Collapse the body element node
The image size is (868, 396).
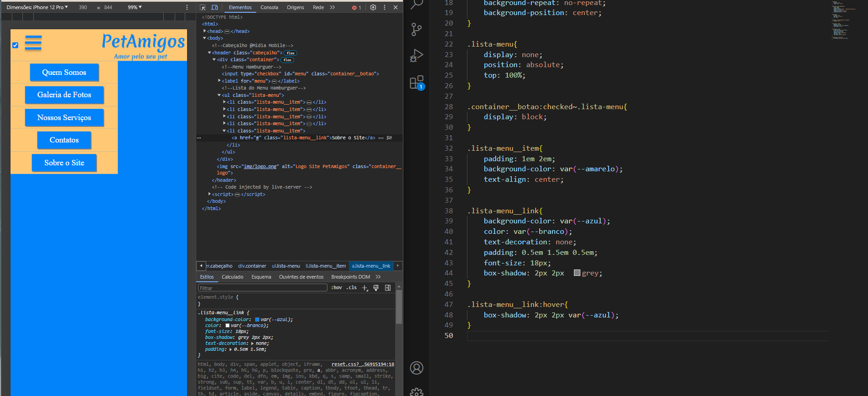click(x=204, y=38)
